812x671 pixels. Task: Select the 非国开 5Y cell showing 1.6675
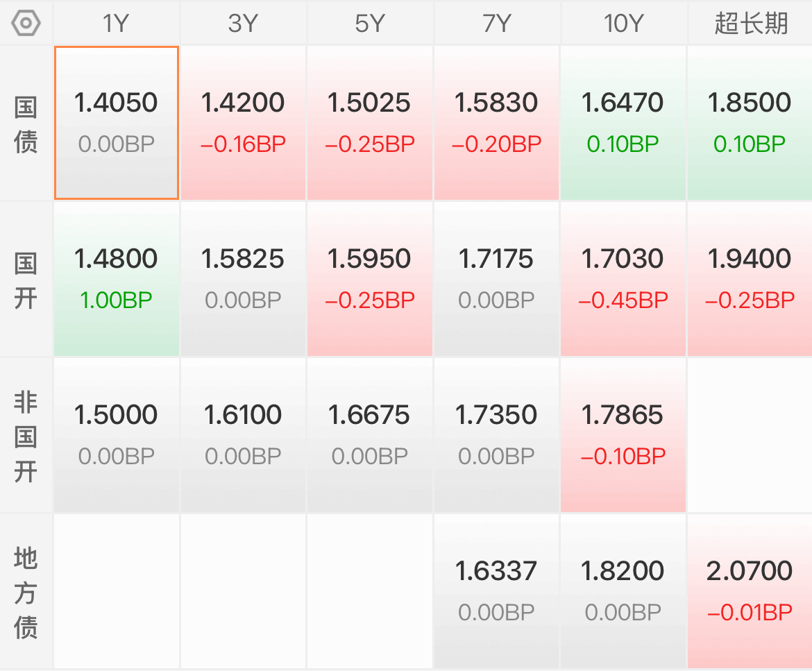click(370, 435)
